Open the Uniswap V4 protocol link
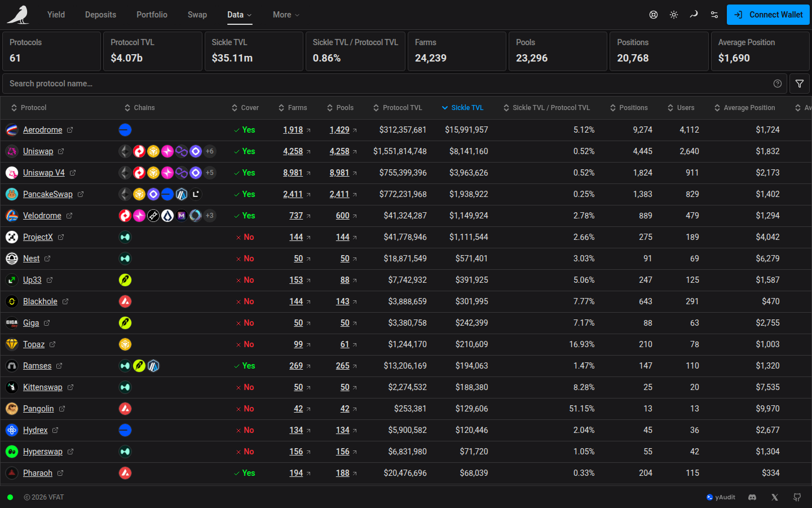Viewport: 812px width, 508px height. pyautogui.click(x=44, y=173)
